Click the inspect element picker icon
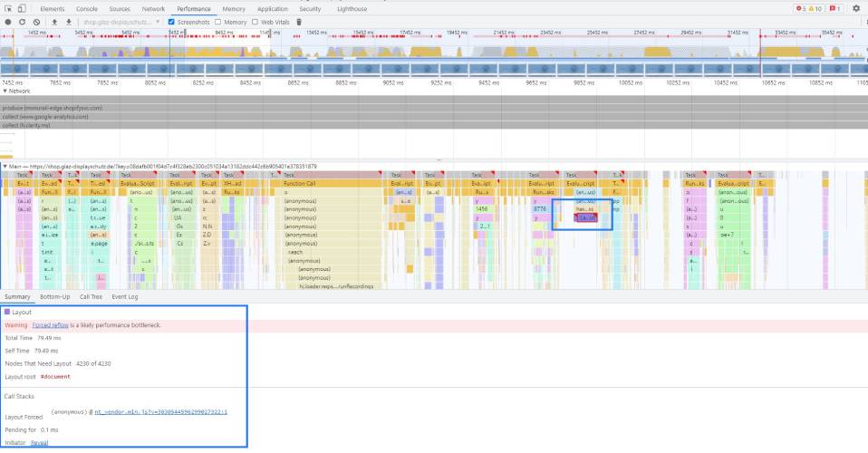This screenshot has width=868, height=453. (x=8, y=8)
